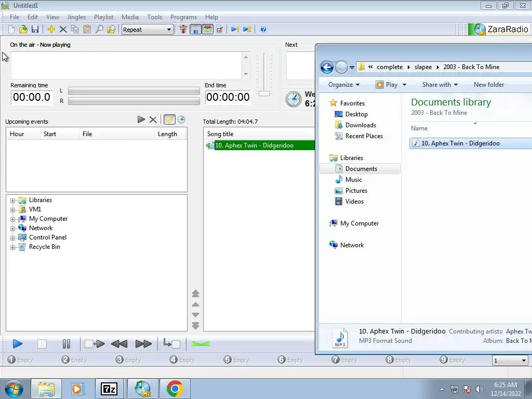Click the Stop square button in the player bar
This screenshot has height=399, width=532.
click(x=42, y=344)
